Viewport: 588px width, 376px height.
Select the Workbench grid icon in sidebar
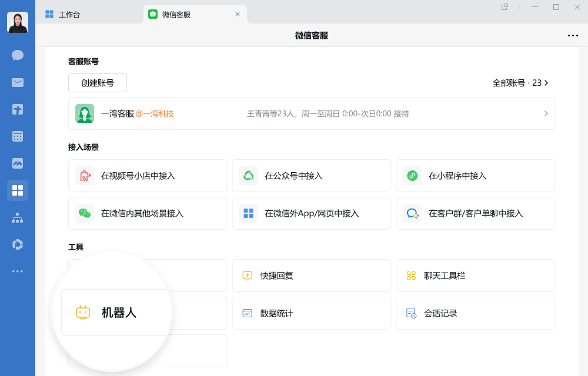point(18,190)
